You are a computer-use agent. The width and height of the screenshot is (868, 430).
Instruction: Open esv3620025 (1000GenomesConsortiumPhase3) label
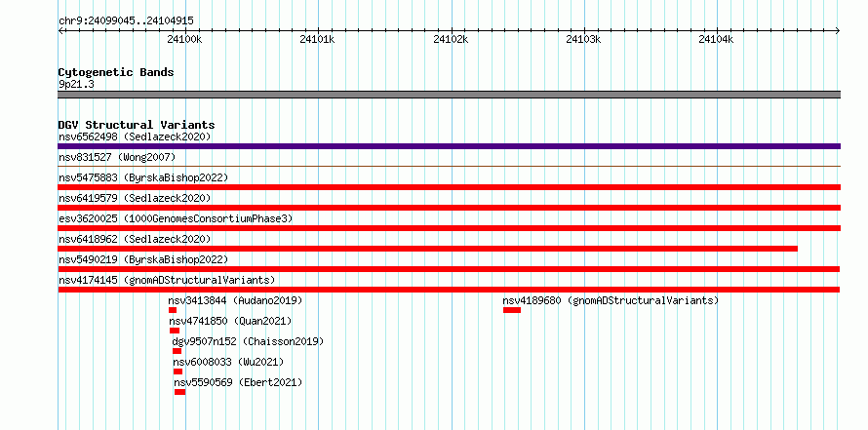tap(176, 218)
